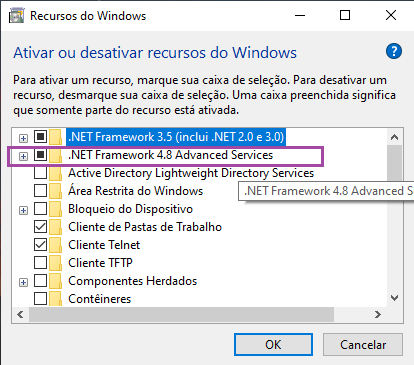Expand the Componentes Herdados node
Screen dimensions: 414x365
(23, 283)
